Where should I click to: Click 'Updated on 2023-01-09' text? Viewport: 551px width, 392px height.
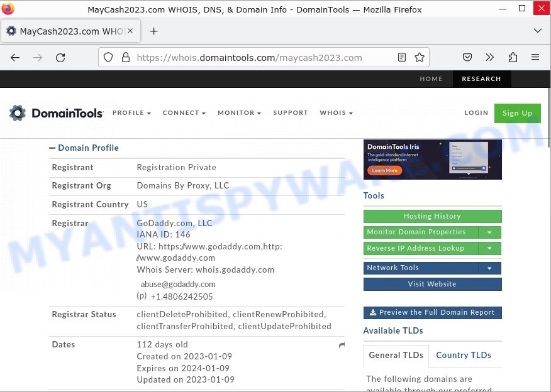[x=186, y=379]
